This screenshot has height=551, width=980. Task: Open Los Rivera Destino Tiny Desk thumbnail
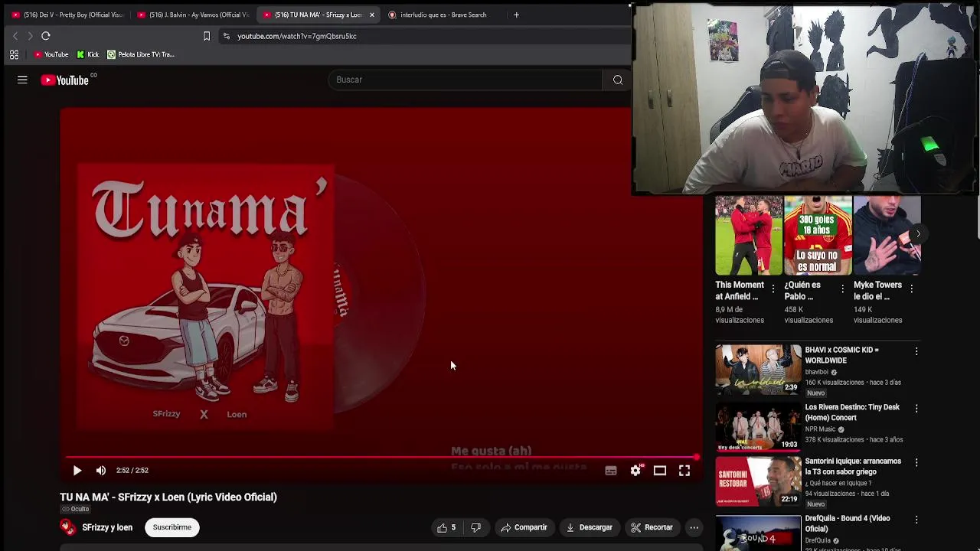758,426
